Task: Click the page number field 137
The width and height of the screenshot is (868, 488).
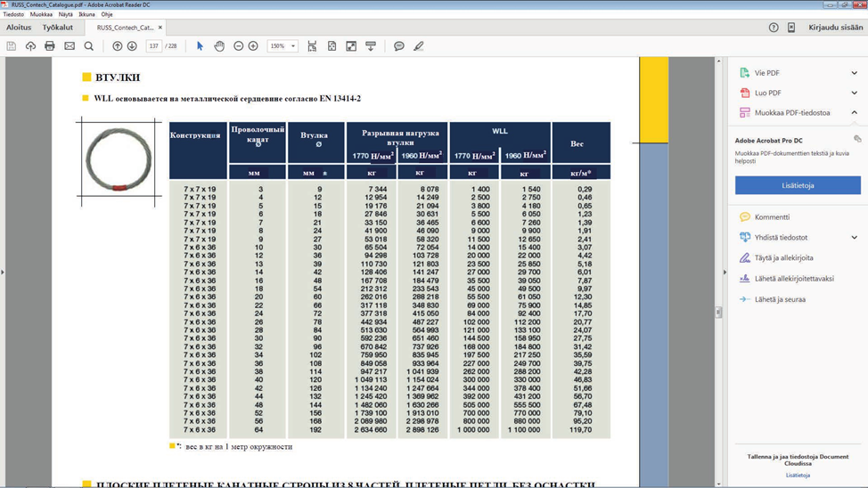Action: pos(153,46)
